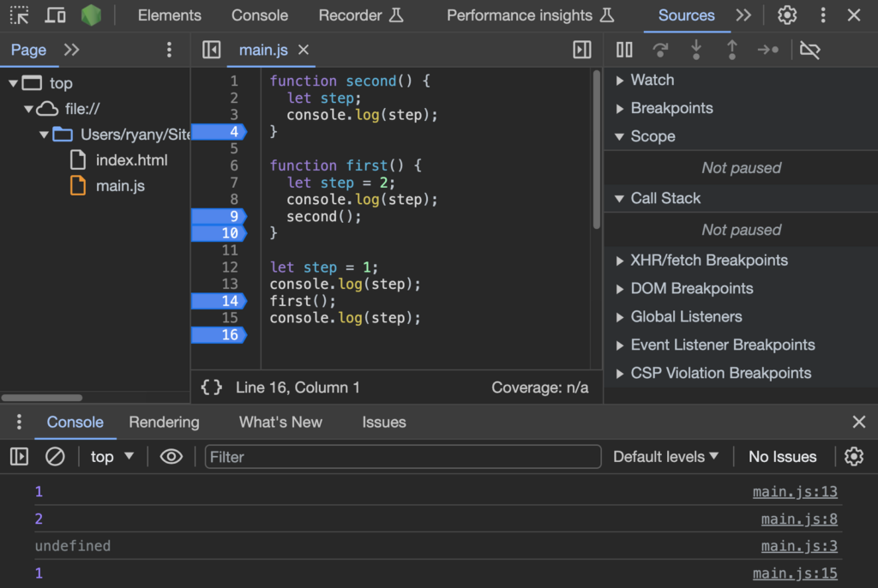Create a live expression with the eye icon
Viewport: 878px width, 588px height.
point(171,456)
